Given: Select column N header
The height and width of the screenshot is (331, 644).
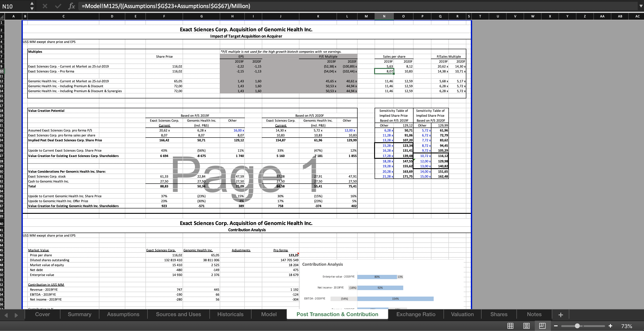Looking at the screenshot, I should pyautogui.click(x=384, y=16).
